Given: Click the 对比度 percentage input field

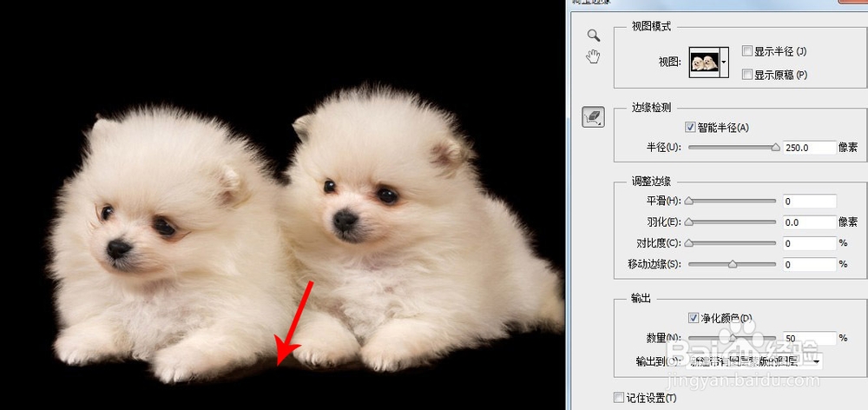Looking at the screenshot, I should click(809, 243).
